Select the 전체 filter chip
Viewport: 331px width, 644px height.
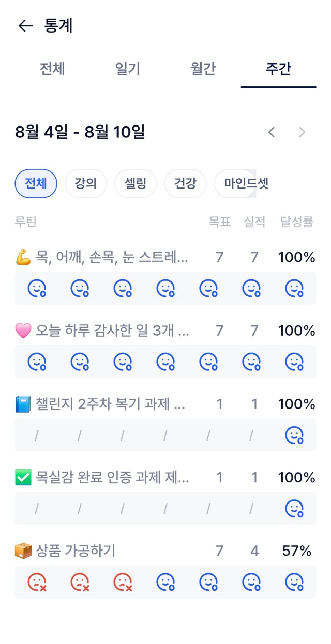pos(36,183)
